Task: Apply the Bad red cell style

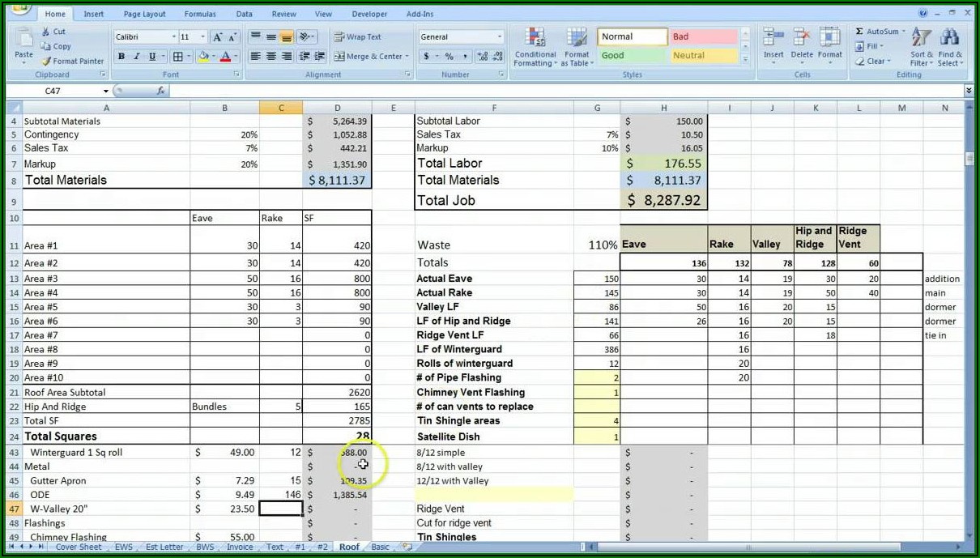Action: tap(702, 37)
